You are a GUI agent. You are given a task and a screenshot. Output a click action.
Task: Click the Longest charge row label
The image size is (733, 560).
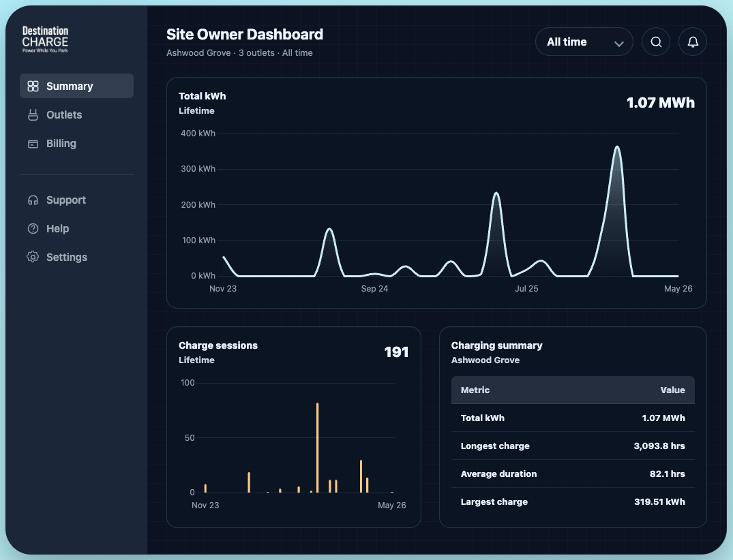[495, 446]
